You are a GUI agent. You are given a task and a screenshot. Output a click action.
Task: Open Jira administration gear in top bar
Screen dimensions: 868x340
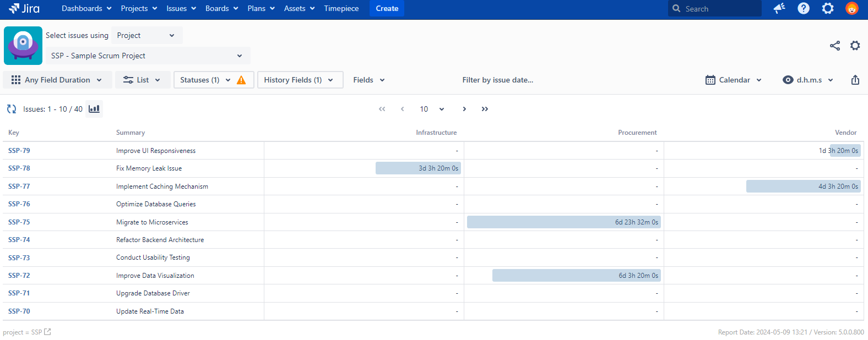coord(828,8)
